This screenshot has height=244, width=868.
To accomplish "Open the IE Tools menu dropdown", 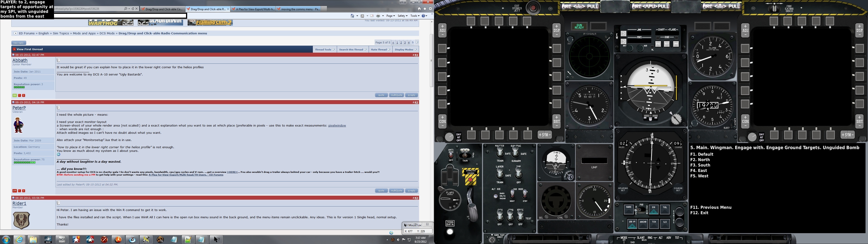I will pyautogui.click(x=415, y=16).
